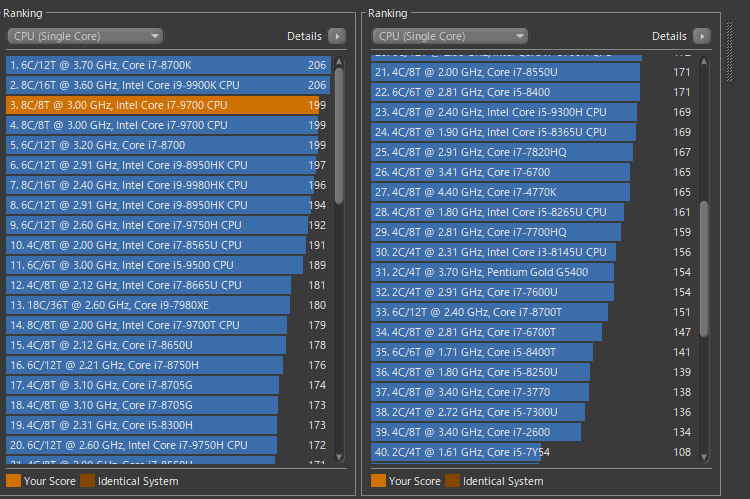Select rank 17 row Core i7-8705G scoring 174
This screenshot has height=499, width=750.
click(168, 386)
